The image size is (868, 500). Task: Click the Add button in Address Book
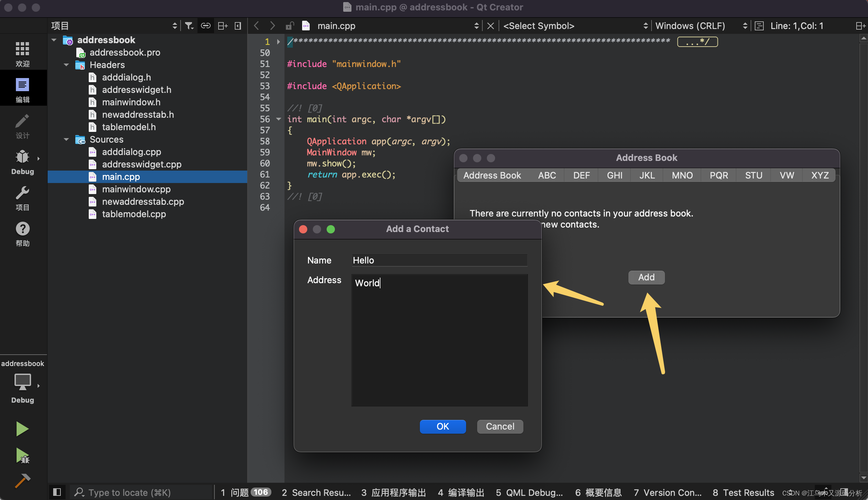646,277
